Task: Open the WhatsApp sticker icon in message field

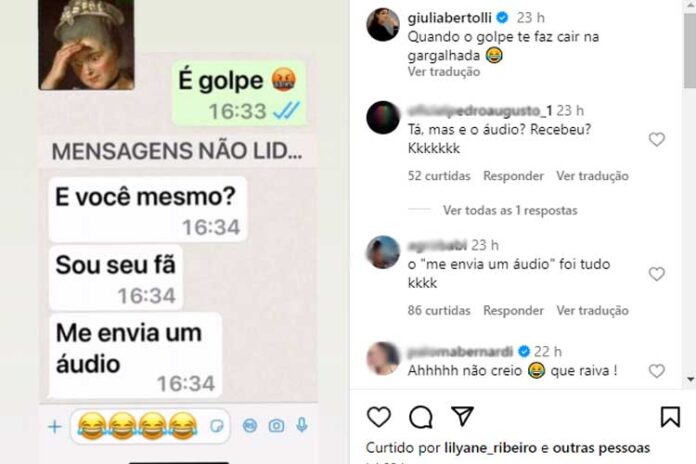Action: (x=217, y=426)
